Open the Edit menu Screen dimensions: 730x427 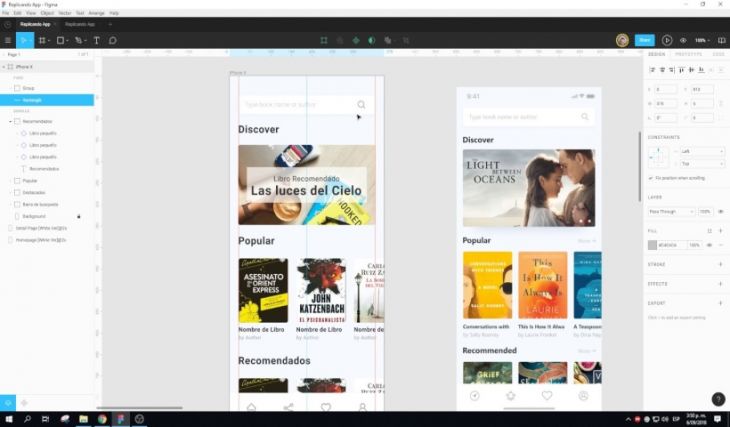pyautogui.click(x=18, y=13)
